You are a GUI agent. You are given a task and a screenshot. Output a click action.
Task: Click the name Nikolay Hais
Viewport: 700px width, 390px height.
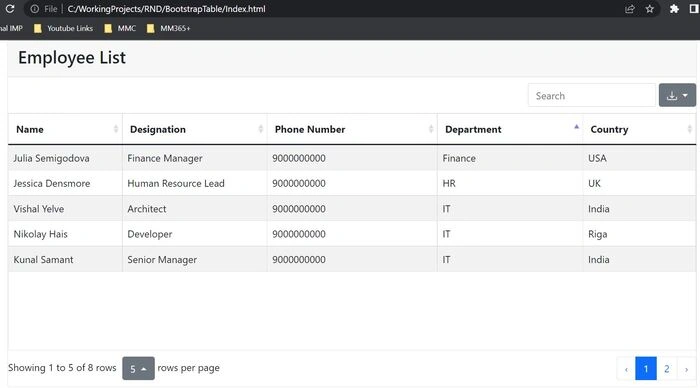click(41, 234)
